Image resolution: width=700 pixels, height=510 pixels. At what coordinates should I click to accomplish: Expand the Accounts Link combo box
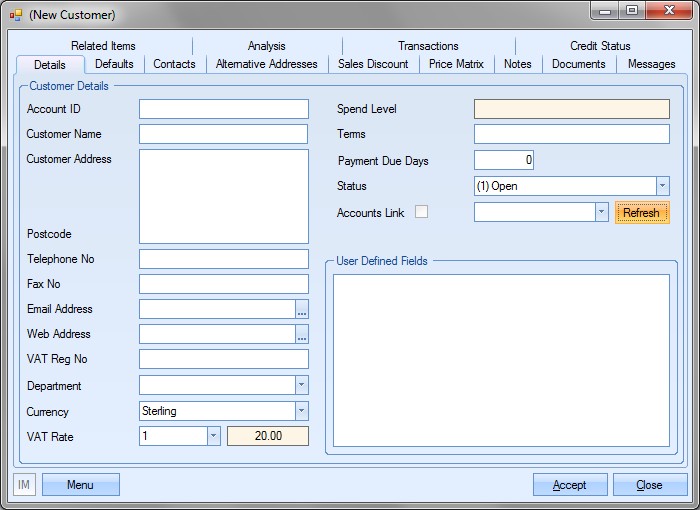pyautogui.click(x=601, y=212)
